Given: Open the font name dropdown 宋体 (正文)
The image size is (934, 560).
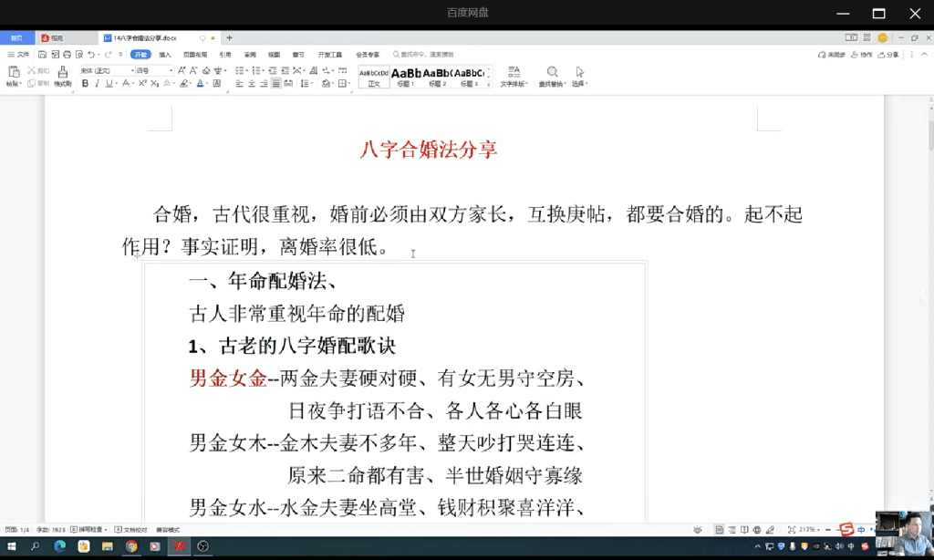Looking at the screenshot, I should [105, 70].
